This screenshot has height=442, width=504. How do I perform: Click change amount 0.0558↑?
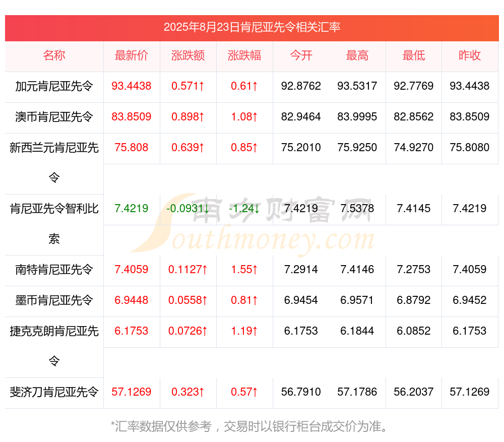click(x=188, y=300)
